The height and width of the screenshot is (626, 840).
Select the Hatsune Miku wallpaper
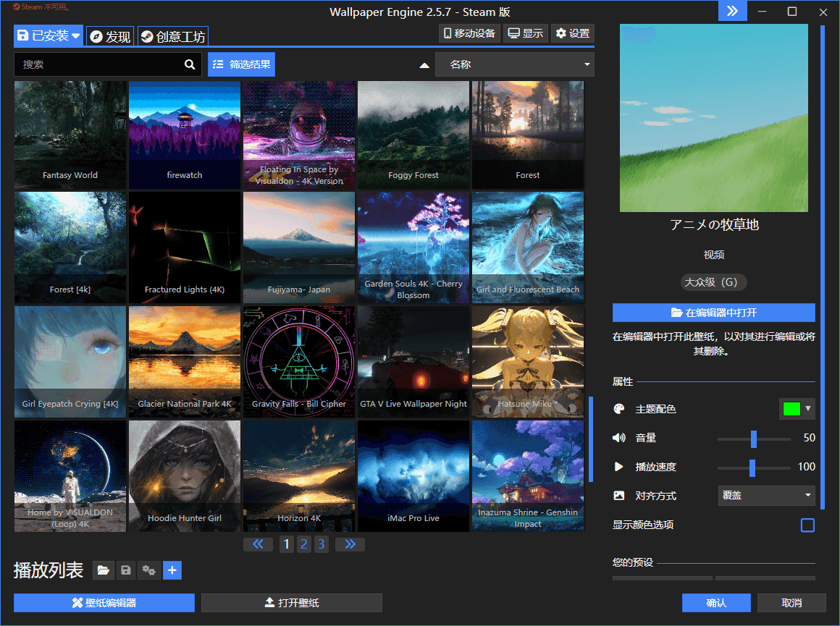(528, 362)
